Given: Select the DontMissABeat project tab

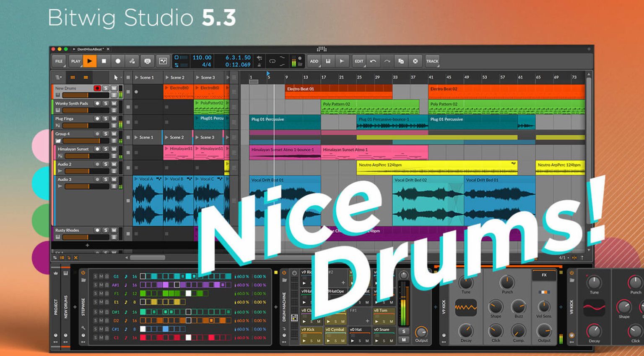Looking at the screenshot, I should pyautogui.click(x=91, y=49).
